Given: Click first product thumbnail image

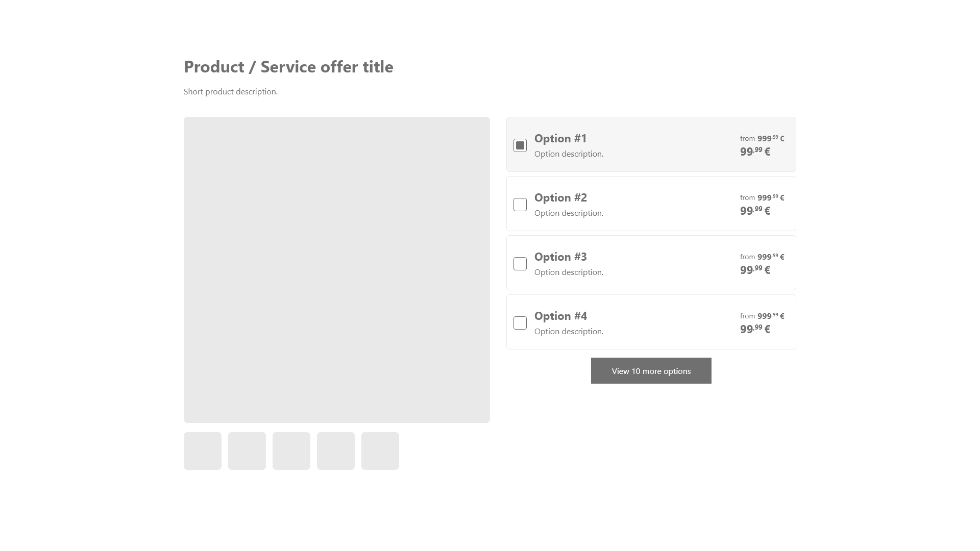Looking at the screenshot, I should [203, 451].
